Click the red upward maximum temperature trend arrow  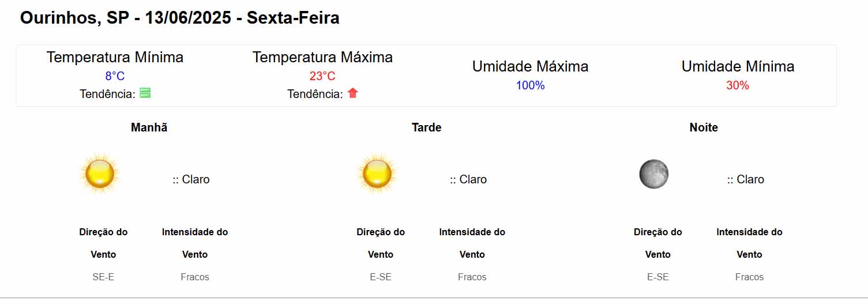point(353,93)
